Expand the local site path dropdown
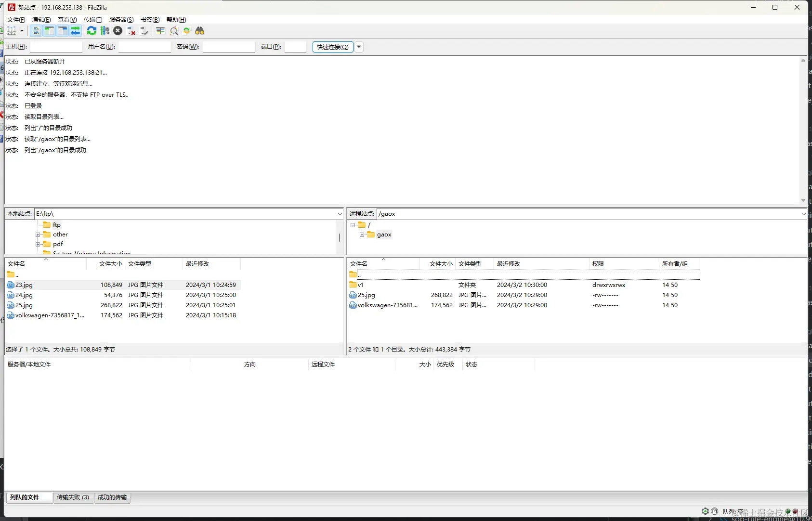The height and width of the screenshot is (521, 812). (340, 214)
